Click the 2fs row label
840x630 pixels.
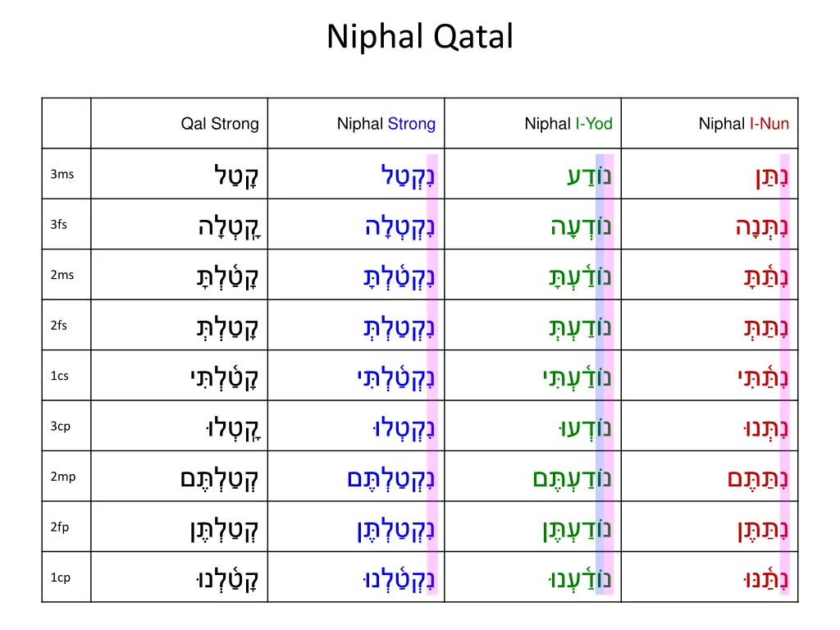[x=59, y=326]
